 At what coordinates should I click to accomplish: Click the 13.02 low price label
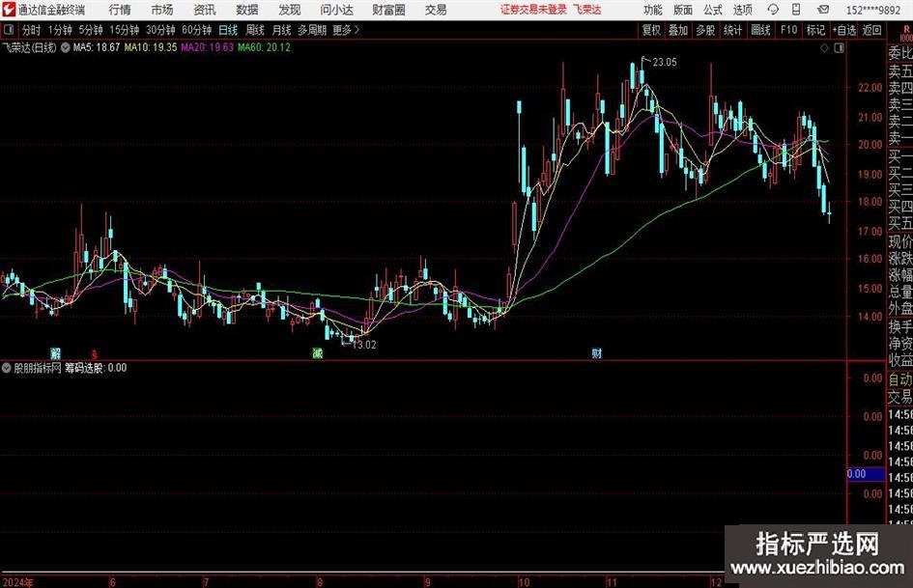[x=364, y=345]
